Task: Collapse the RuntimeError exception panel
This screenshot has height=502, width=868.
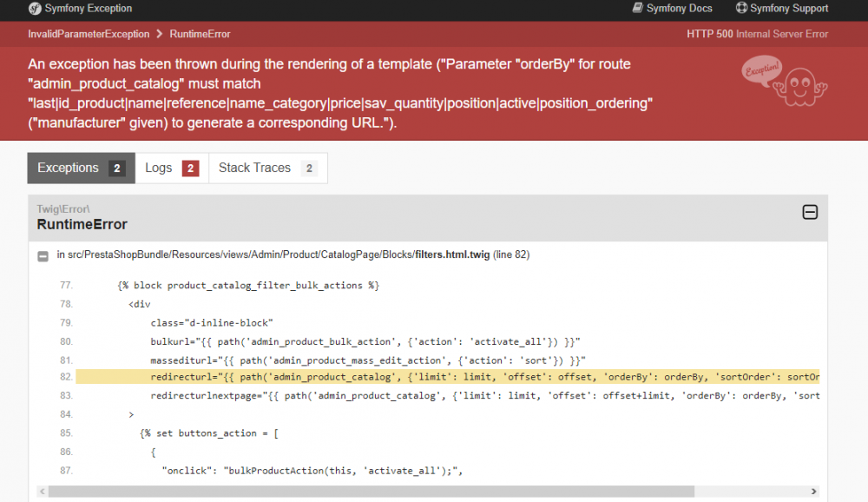Action: (809, 212)
